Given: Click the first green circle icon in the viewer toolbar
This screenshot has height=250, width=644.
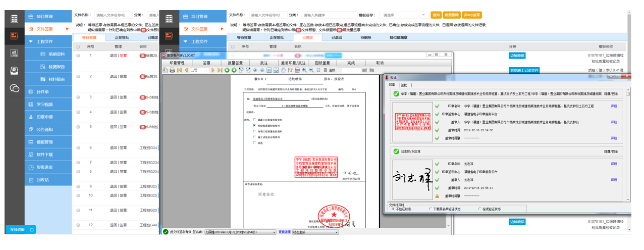Looking at the screenshot, I should click(x=227, y=70).
